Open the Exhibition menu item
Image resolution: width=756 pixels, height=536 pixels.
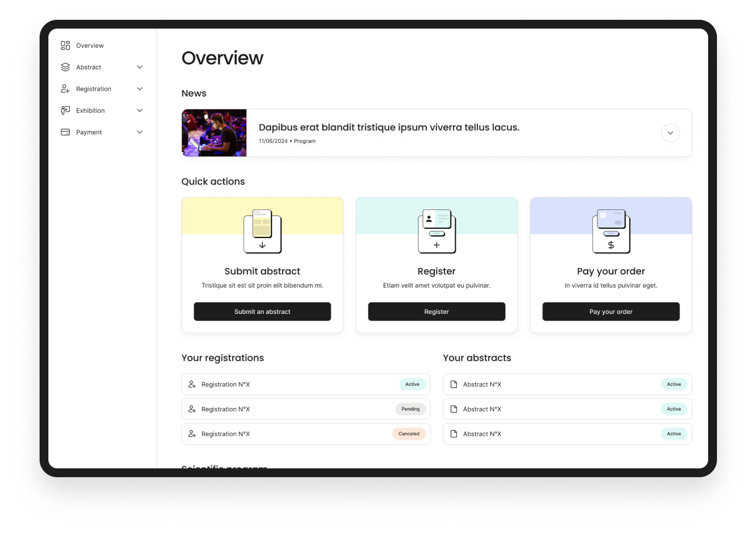[x=90, y=110]
